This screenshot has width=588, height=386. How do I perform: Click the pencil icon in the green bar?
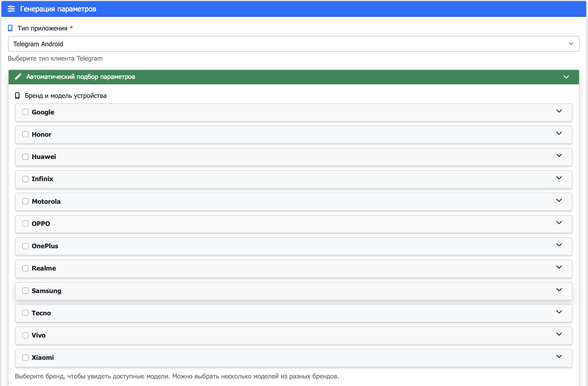(18, 77)
